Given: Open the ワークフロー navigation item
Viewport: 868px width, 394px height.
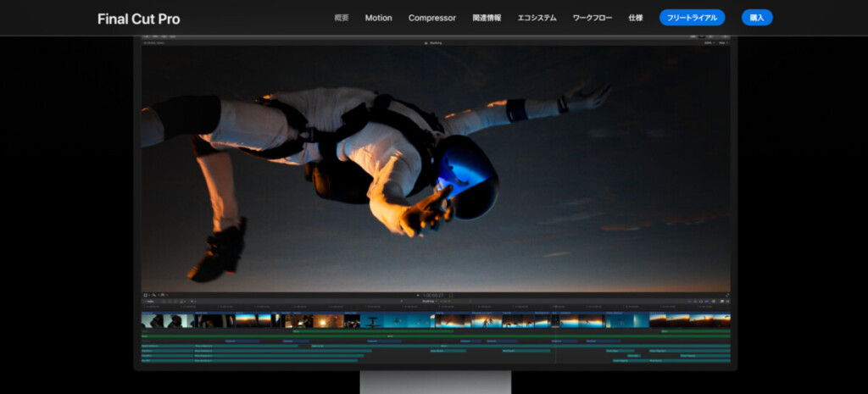Looking at the screenshot, I should [593, 18].
